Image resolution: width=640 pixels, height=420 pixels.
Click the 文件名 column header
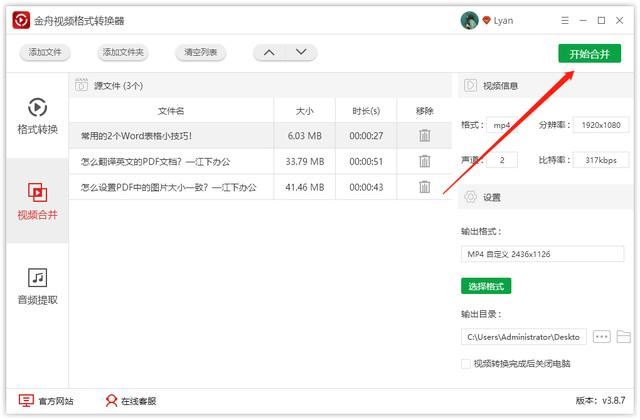coord(171,111)
